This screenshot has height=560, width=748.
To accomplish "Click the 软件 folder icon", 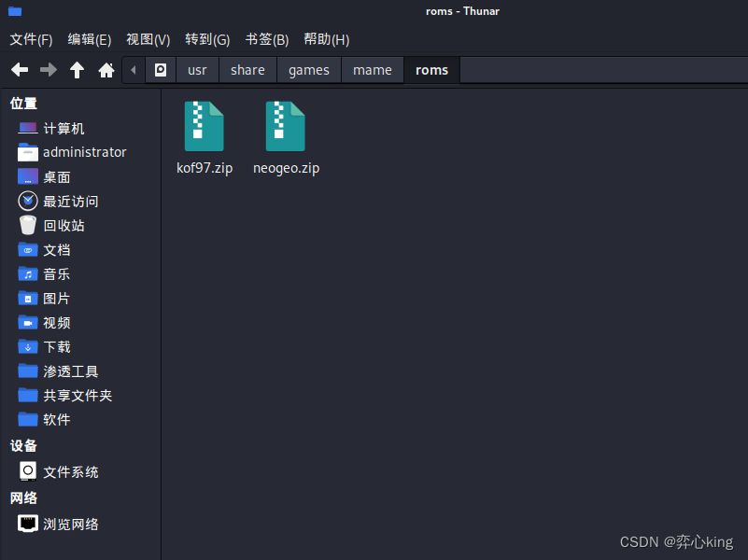I will [x=28, y=419].
